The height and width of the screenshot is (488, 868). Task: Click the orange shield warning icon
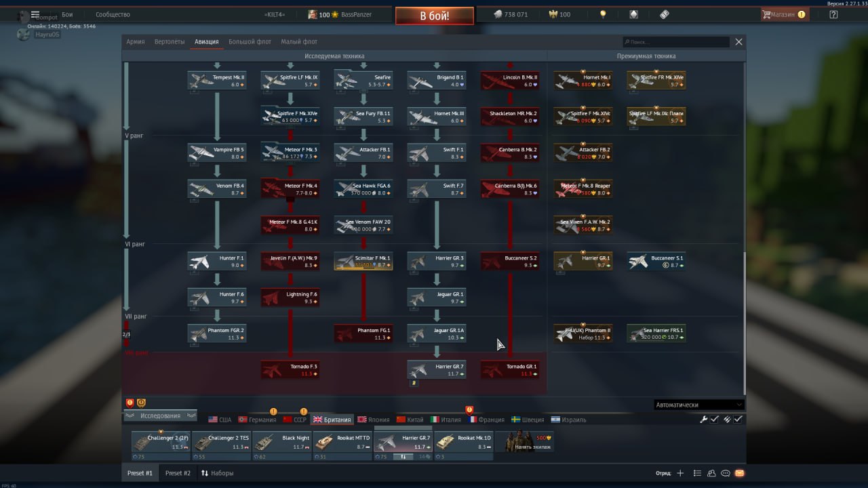141,403
